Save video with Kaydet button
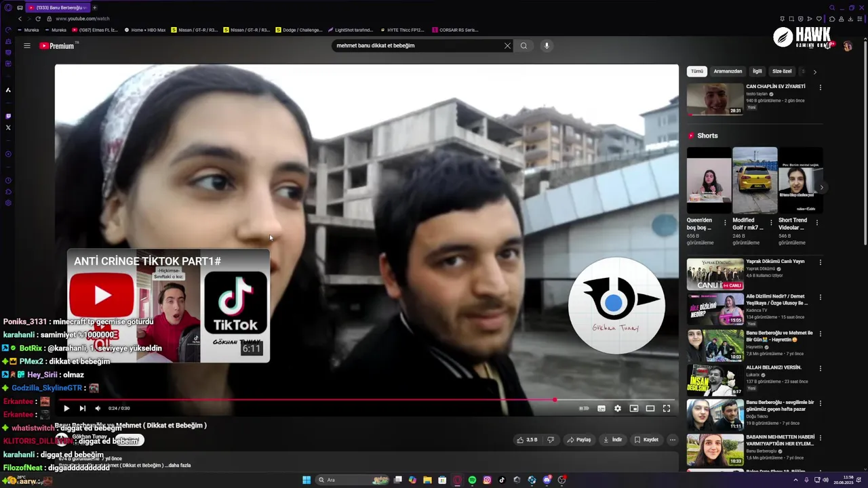 646,440
